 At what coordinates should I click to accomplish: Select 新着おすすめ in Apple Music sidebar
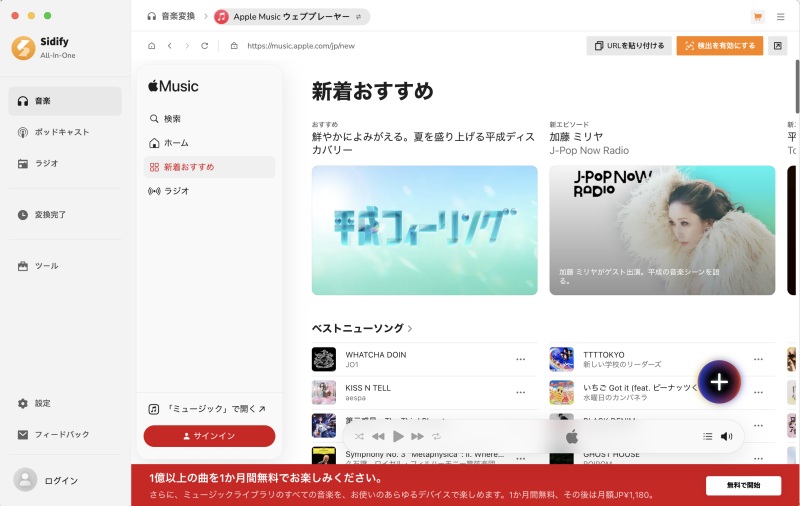pos(209,167)
